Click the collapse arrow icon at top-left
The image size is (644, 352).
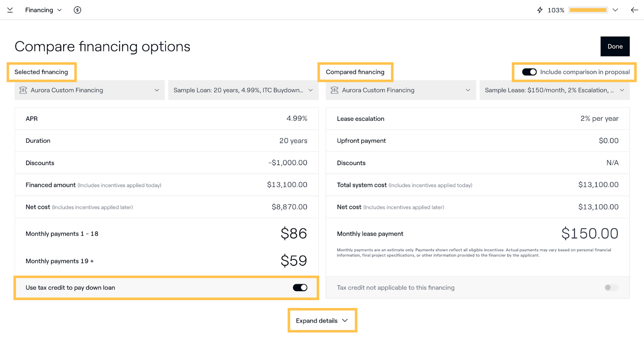click(10, 10)
